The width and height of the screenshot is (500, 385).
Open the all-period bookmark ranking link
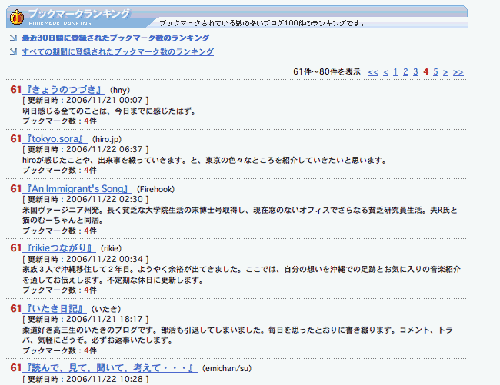(x=118, y=52)
